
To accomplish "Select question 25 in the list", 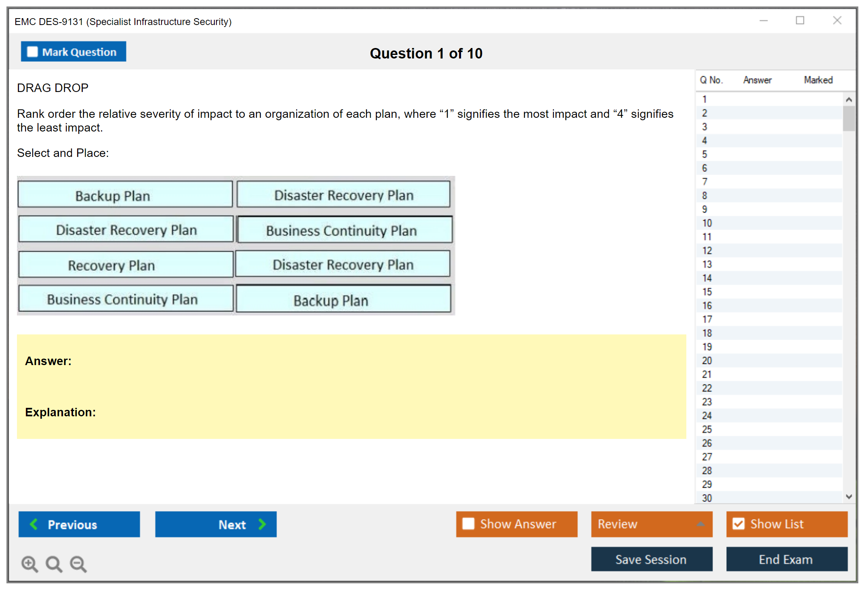I will (707, 429).
